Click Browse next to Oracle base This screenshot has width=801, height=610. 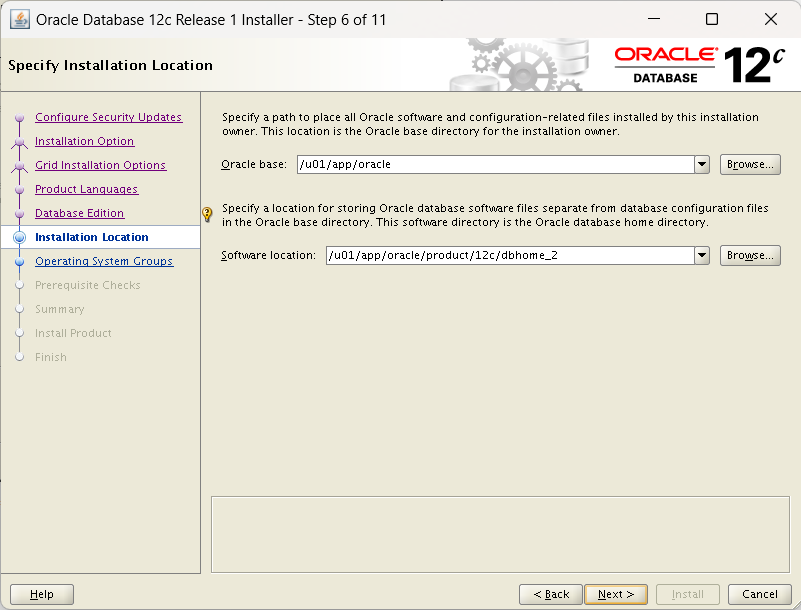[750, 165]
